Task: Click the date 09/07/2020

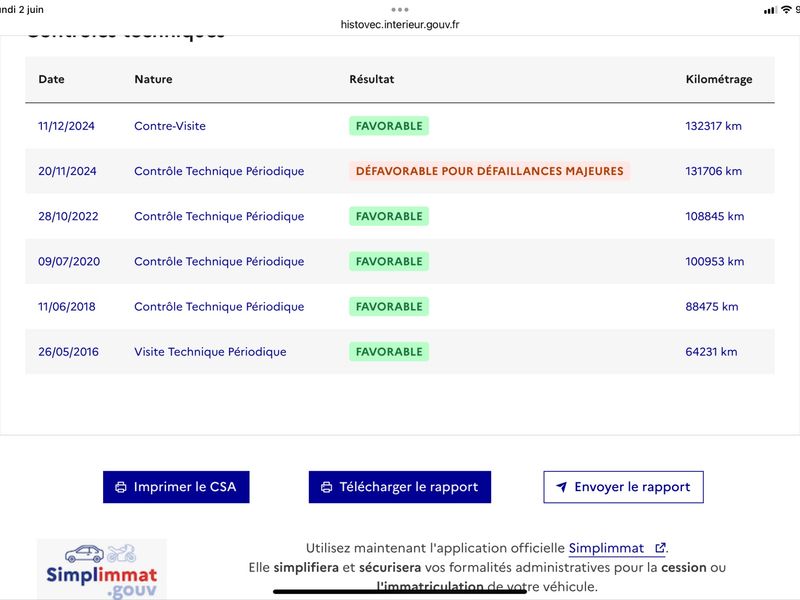Action: point(69,261)
